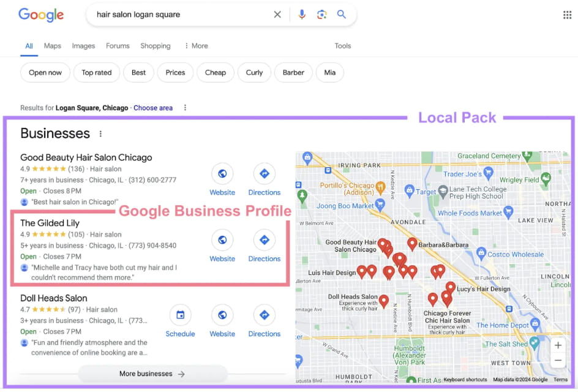The width and height of the screenshot is (578, 392).
Task: Open The Gilded Lily website globe icon
Action: [x=222, y=240]
